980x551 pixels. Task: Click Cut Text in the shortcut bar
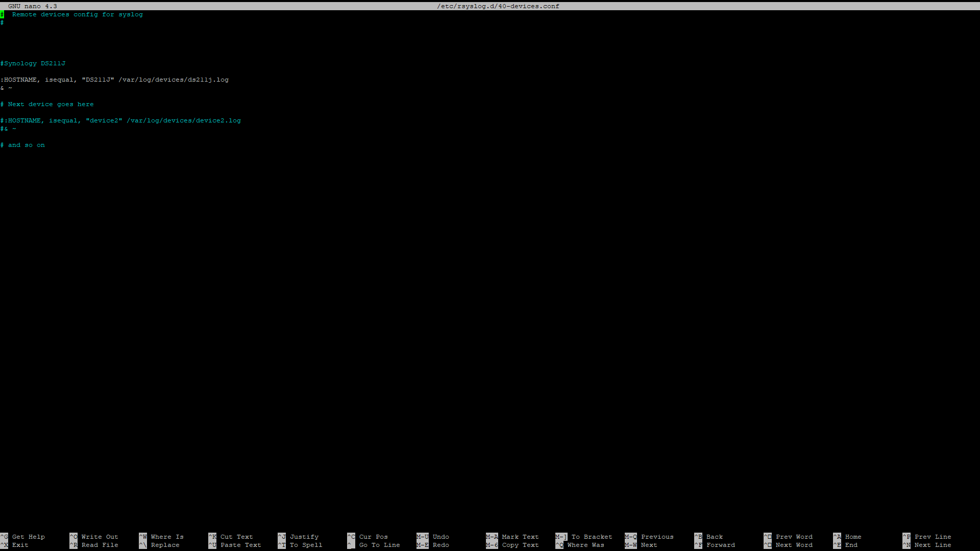[x=236, y=537]
